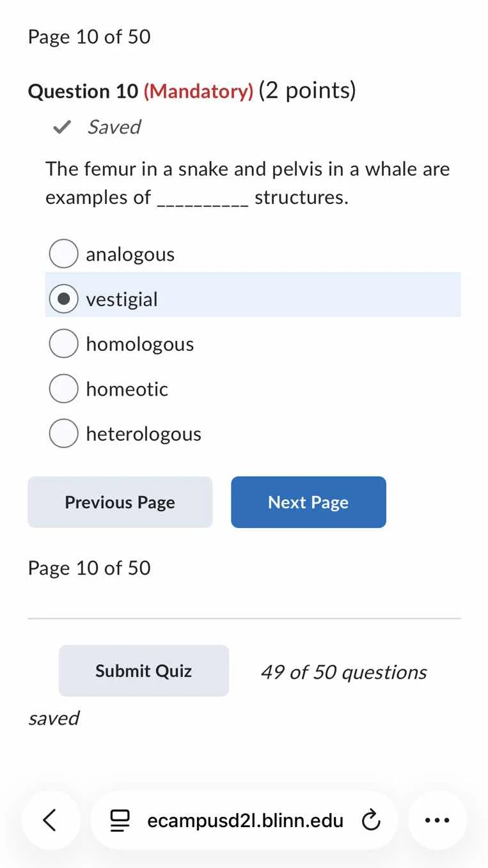Click the question text about femur and pelvis
This screenshot has height=868, width=488.
click(x=247, y=183)
